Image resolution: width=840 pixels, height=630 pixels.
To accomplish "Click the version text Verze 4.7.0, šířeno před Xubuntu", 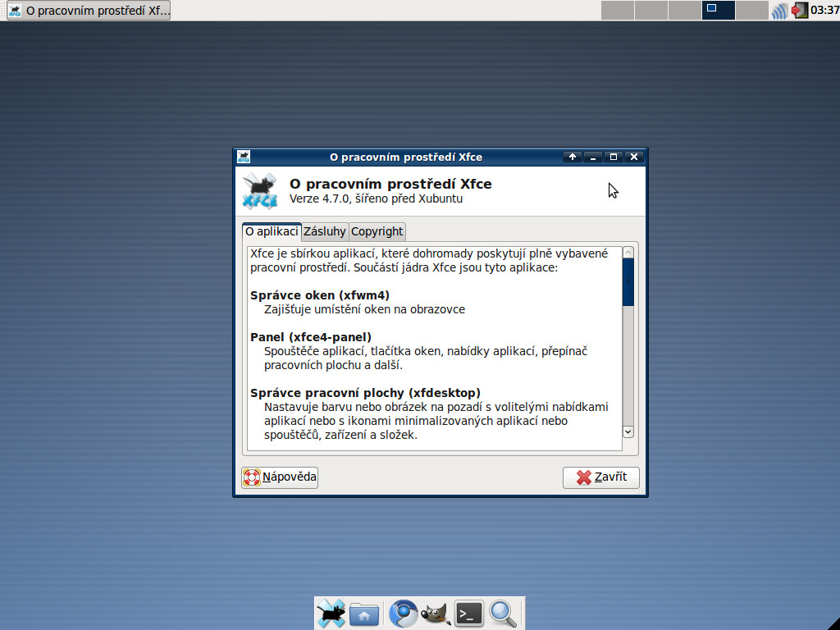I will click(x=376, y=199).
